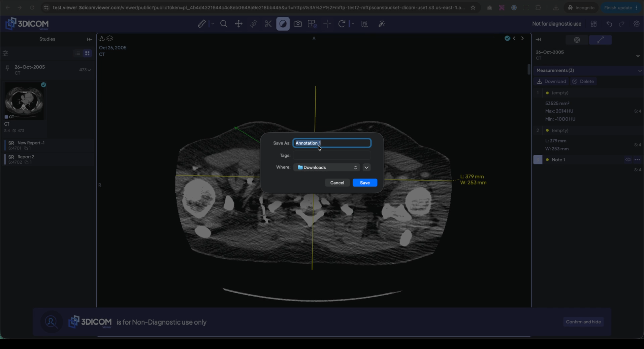This screenshot has width=644, height=349.
Task: Click the undo arrow
Action: [x=609, y=24]
